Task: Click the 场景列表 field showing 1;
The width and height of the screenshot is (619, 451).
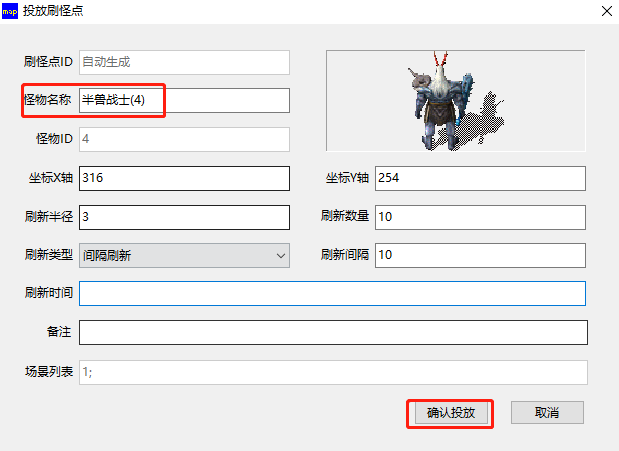Action: (x=332, y=372)
